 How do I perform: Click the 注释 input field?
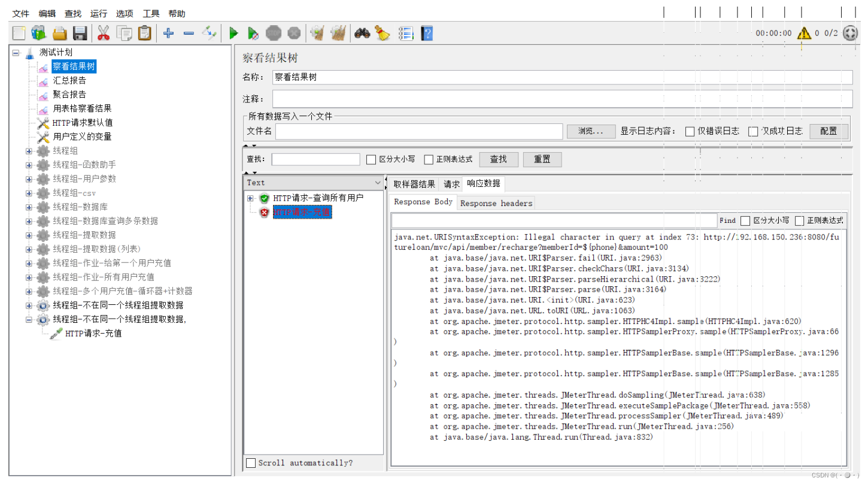click(562, 99)
